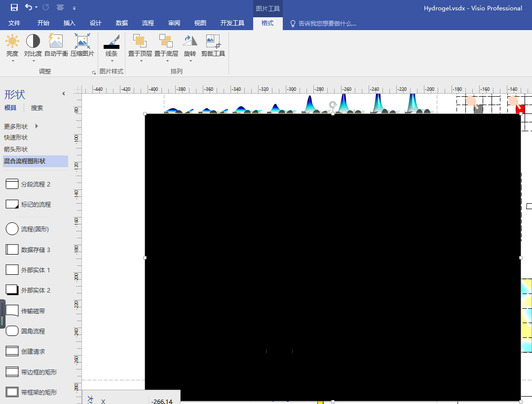
Task: Click the 旋转 rotate icon
Action: coord(190,41)
